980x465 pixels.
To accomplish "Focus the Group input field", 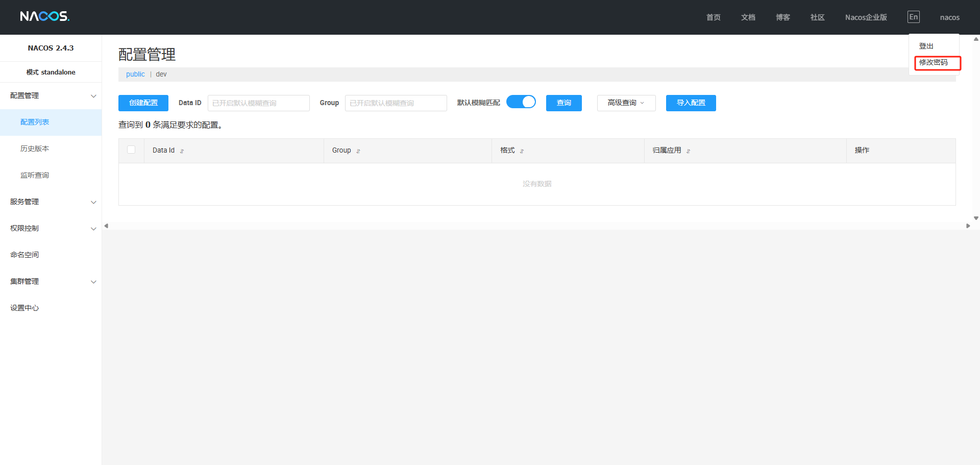I will click(396, 103).
